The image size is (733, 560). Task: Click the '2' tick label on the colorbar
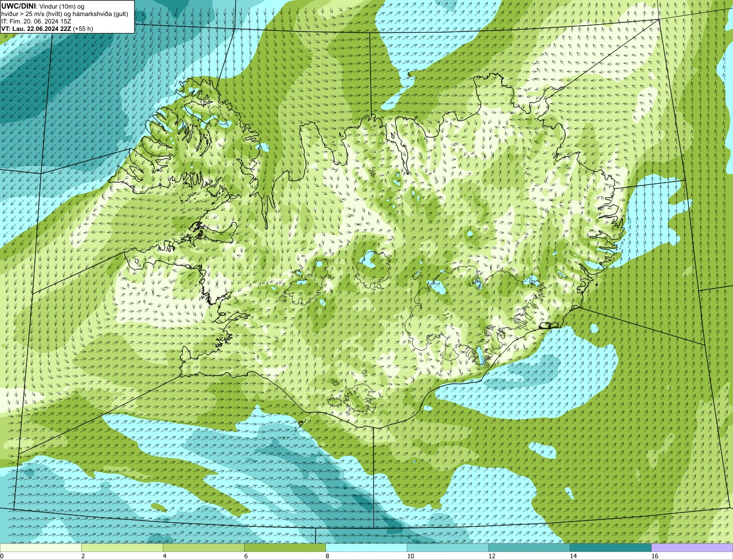pos(83,556)
